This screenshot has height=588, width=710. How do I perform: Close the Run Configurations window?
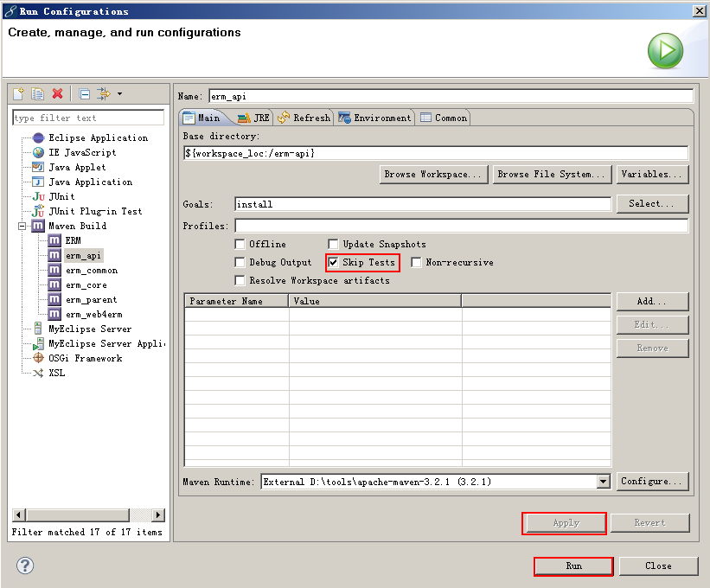[699, 11]
